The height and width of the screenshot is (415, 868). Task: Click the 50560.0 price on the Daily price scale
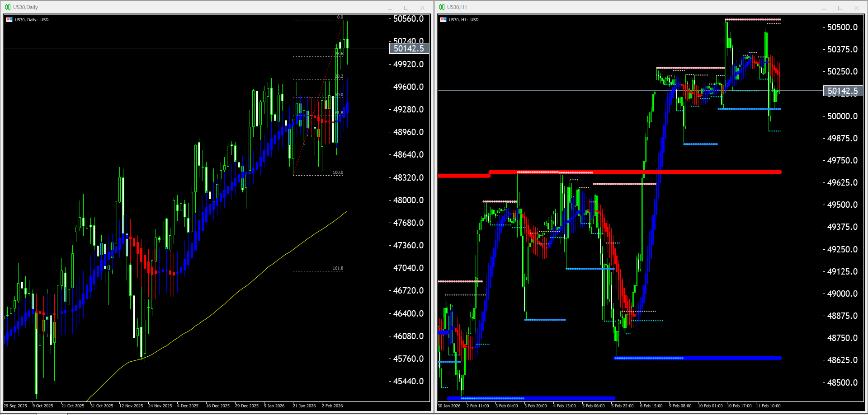point(408,19)
